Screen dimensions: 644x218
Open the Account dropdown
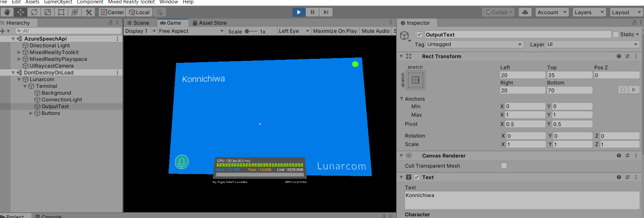click(x=552, y=12)
